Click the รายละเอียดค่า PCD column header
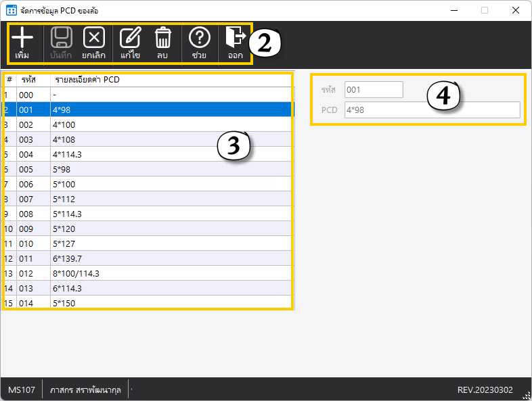Screen dimensions: 532x401 tap(88, 80)
